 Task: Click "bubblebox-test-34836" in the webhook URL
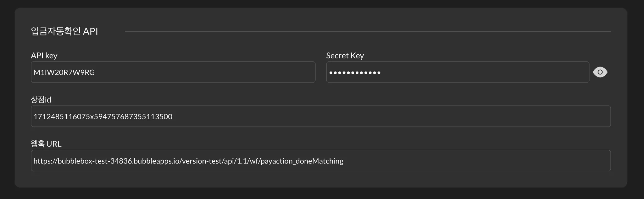95,161
